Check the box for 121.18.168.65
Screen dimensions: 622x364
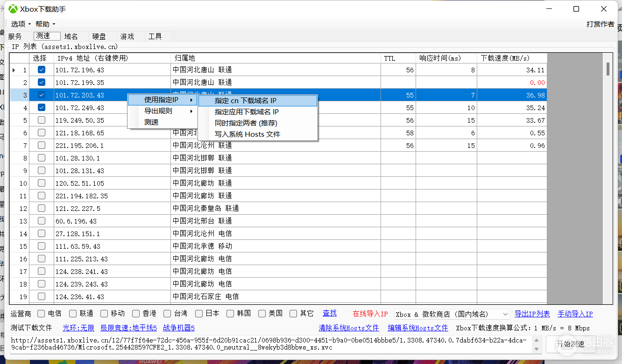[x=42, y=133]
